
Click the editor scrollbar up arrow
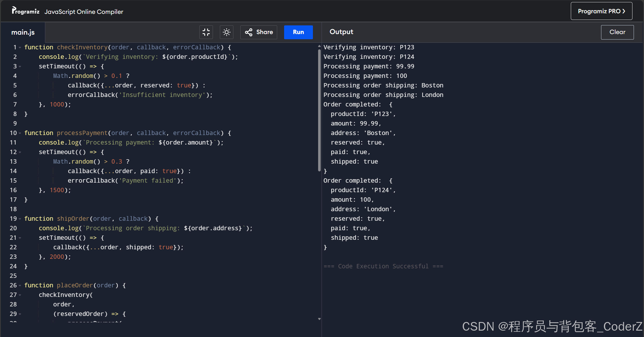pyautogui.click(x=319, y=46)
